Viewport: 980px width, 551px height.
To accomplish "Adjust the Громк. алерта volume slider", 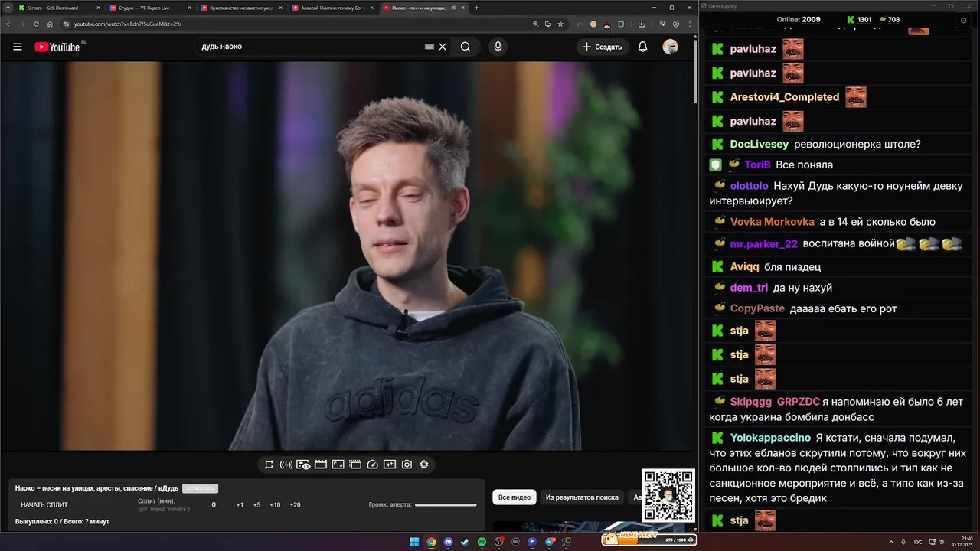I will [446, 505].
